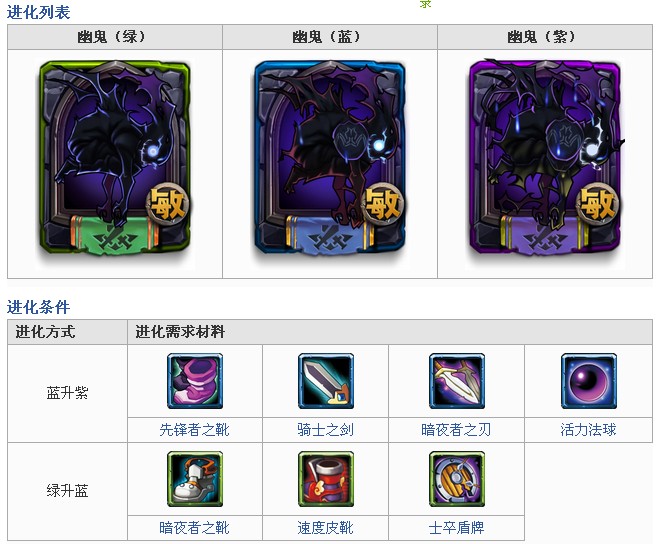Open the 速度皮靴 text link
657x544 pixels.
point(326,528)
